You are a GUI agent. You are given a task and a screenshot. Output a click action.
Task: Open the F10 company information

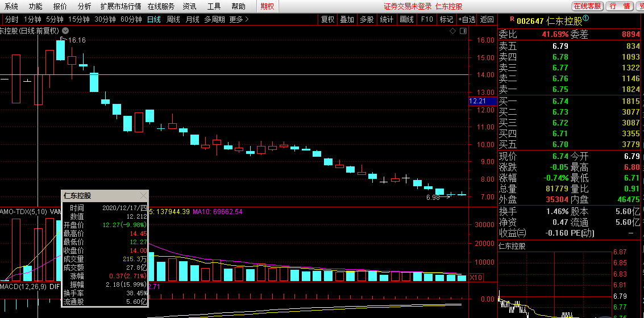click(427, 19)
